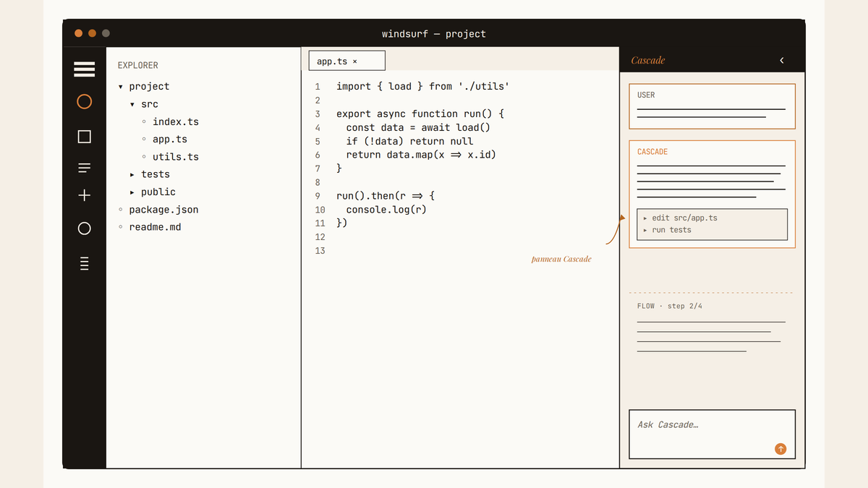Expand the tests folder

pyautogui.click(x=132, y=174)
